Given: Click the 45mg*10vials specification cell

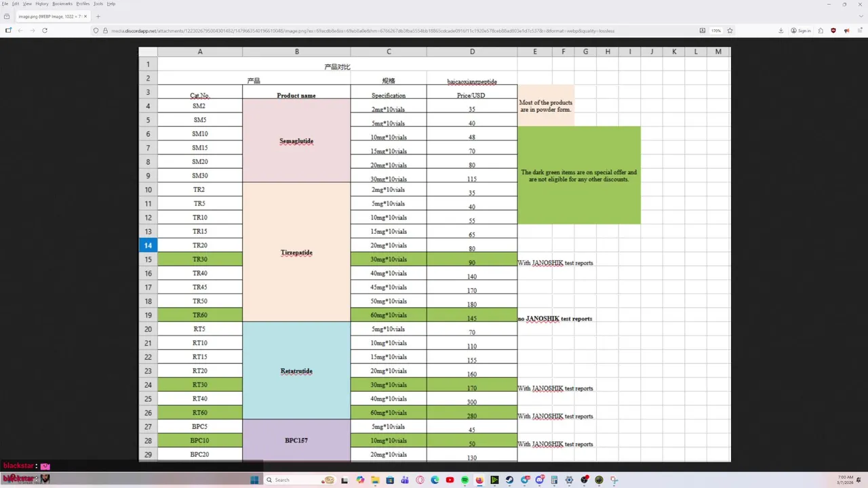Looking at the screenshot, I should pyautogui.click(x=389, y=287).
